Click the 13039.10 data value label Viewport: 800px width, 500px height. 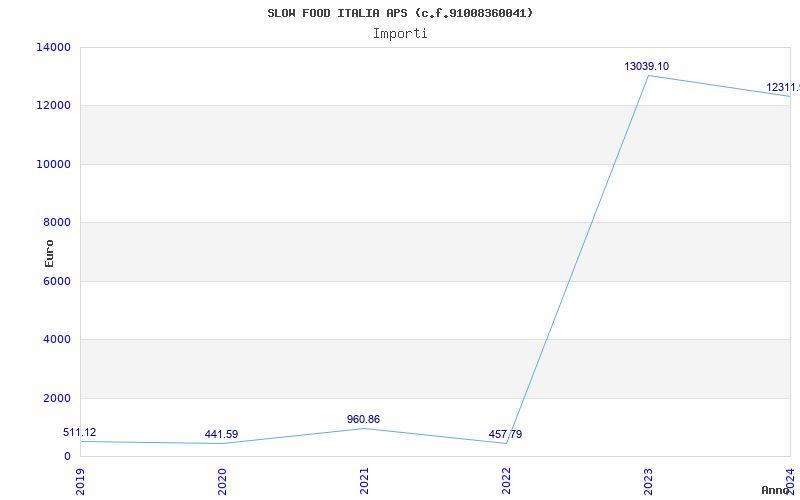click(646, 66)
